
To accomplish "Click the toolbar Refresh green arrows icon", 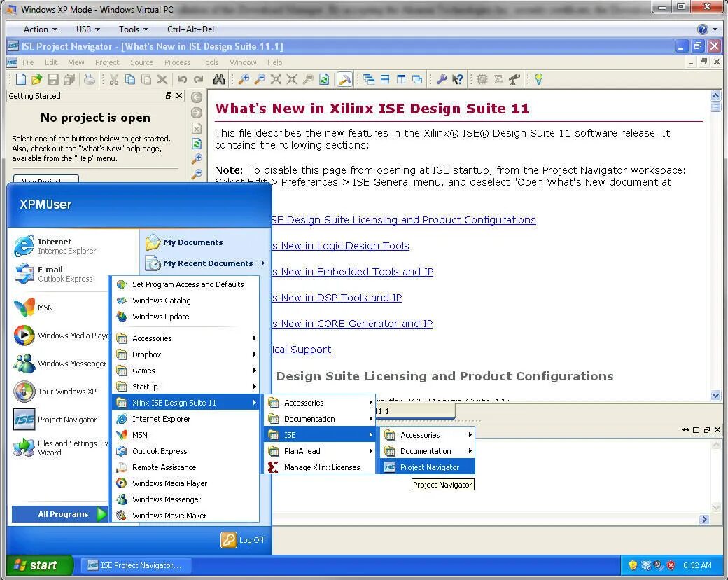I will [324, 79].
